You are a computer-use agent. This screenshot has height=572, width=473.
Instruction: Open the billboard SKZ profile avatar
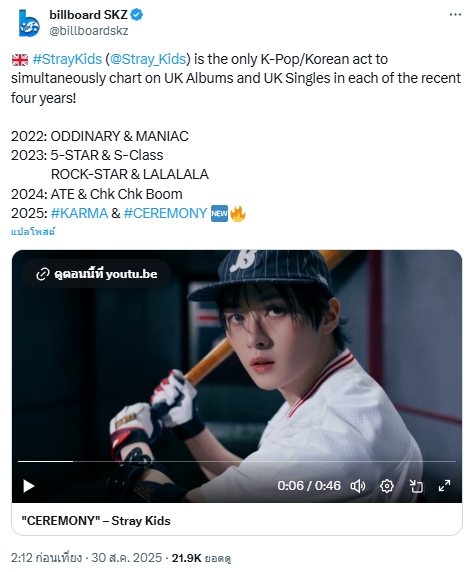click(x=28, y=23)
